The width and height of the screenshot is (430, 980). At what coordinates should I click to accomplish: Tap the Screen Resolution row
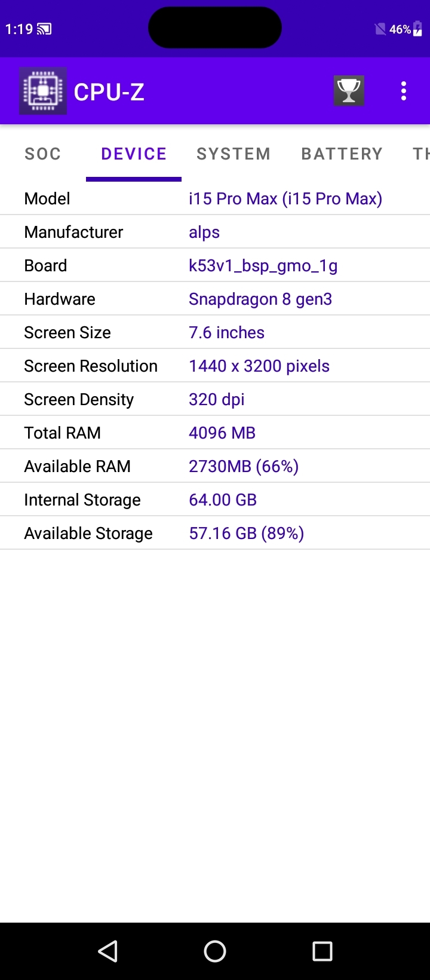(215, 366)
